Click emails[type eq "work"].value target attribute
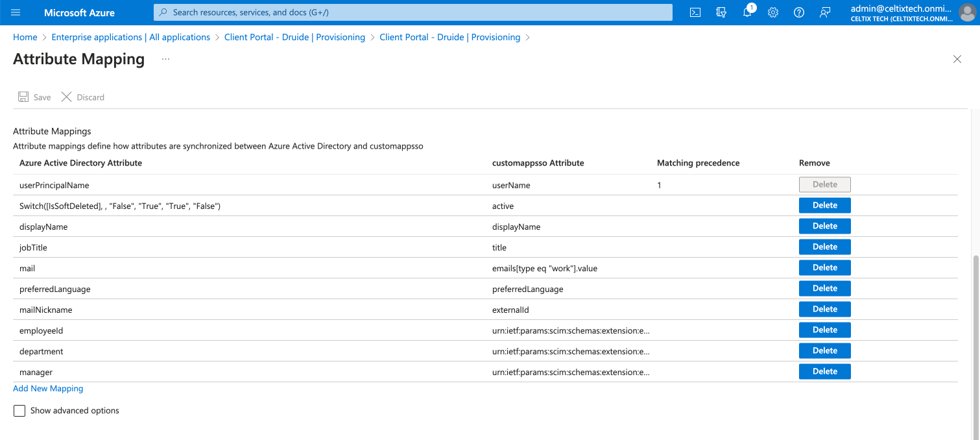The width and height of the screenshot is (980, 440). (545, 269)
